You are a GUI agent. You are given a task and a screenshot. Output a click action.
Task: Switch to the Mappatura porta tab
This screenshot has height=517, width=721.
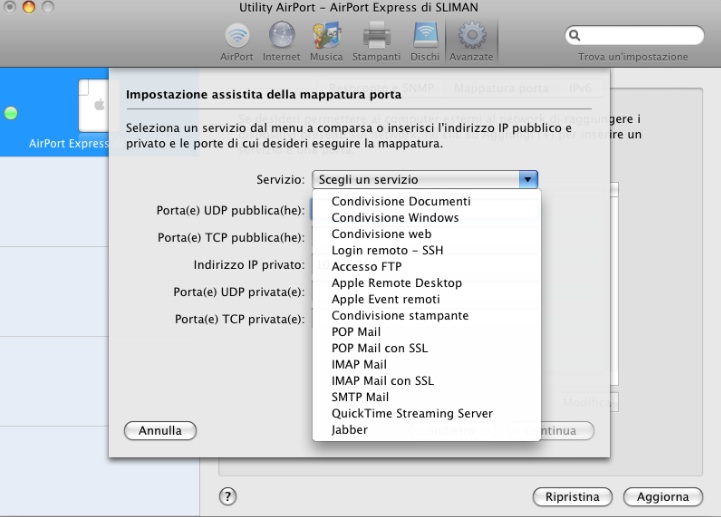(501, 88)
